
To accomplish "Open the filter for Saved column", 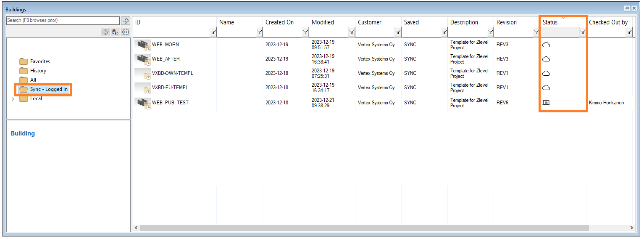I will pyautogui.click(x=444, y=32).
